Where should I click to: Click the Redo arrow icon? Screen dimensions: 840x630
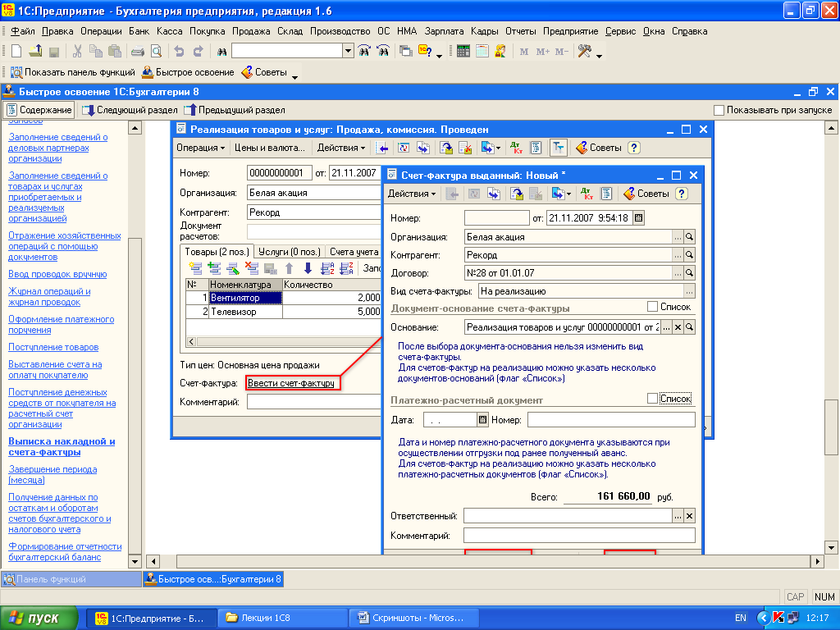click(198, 52)
